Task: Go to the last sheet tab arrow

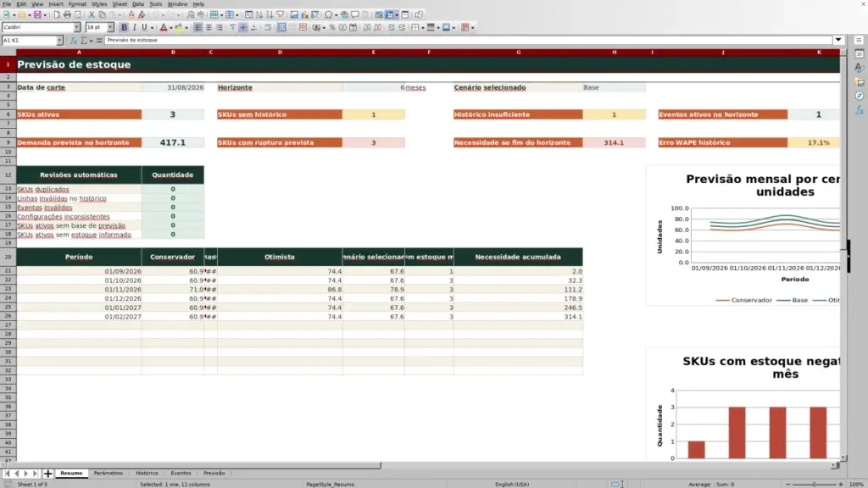Action: pos(36,474)
